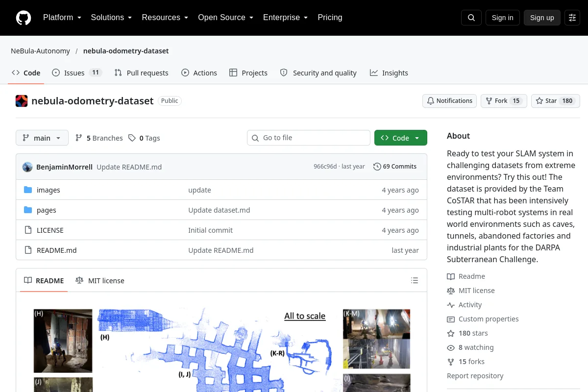
Task: Click the shield icon of Security tab
Action: click(x=284, y=73)
